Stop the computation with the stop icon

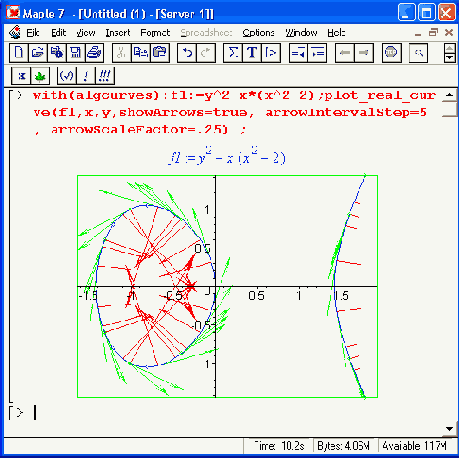coord(391,53)
